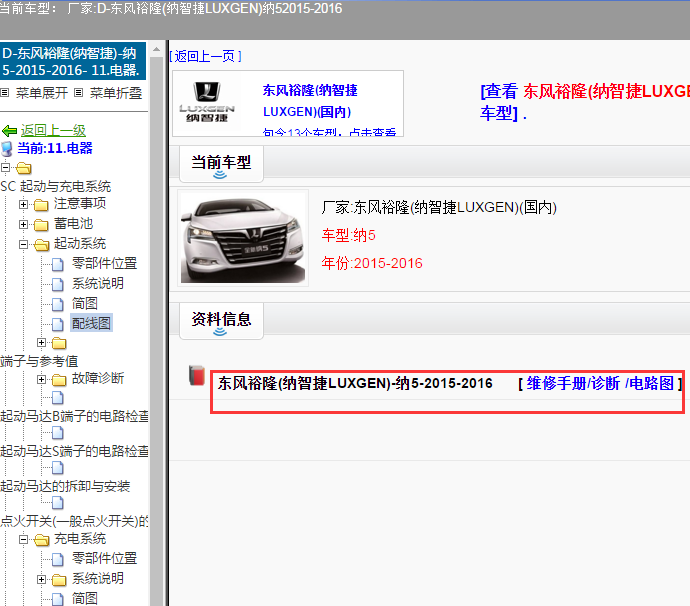
Task: Select the 菜单折叠 menu option
Action: pyautogui.click(x=116, y=93)
